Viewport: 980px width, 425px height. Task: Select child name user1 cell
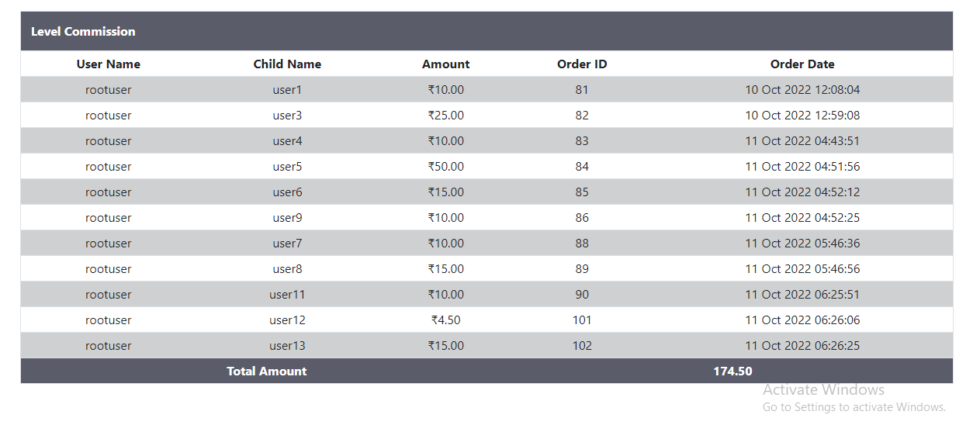pos(287,90)
